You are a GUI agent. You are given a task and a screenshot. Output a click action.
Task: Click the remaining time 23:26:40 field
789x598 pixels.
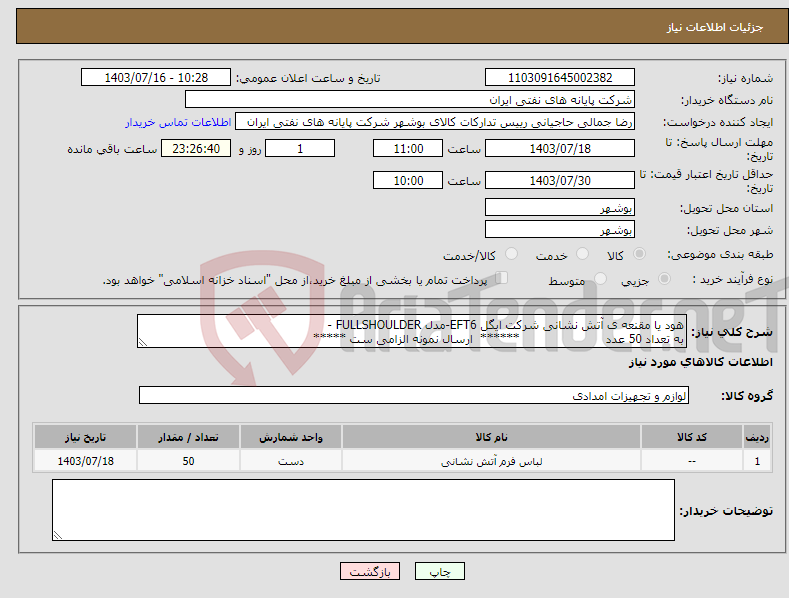196,148
